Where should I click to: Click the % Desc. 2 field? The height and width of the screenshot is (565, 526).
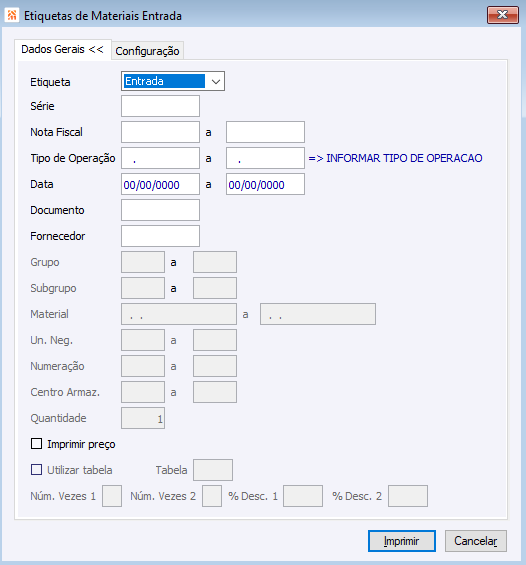click(408, 496)
